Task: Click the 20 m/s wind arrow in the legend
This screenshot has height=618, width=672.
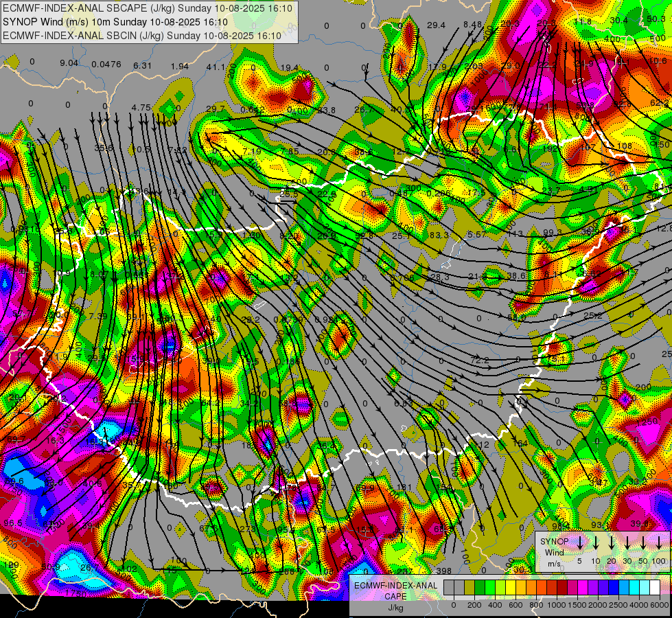Action: [612, 542]
